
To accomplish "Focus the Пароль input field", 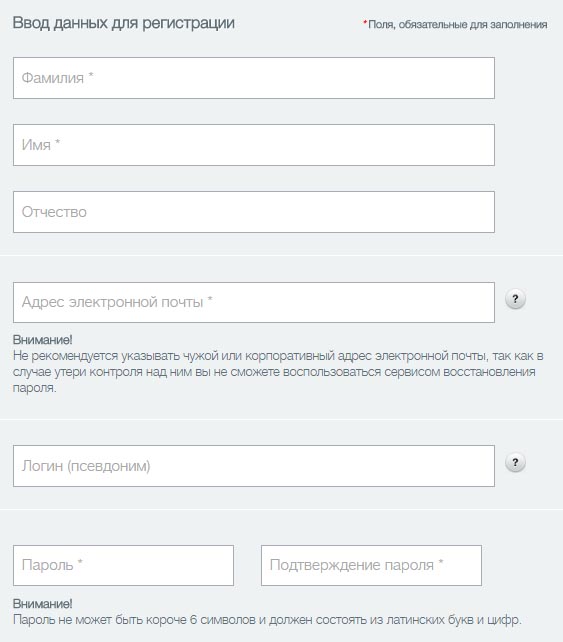I will click(123, 565).
